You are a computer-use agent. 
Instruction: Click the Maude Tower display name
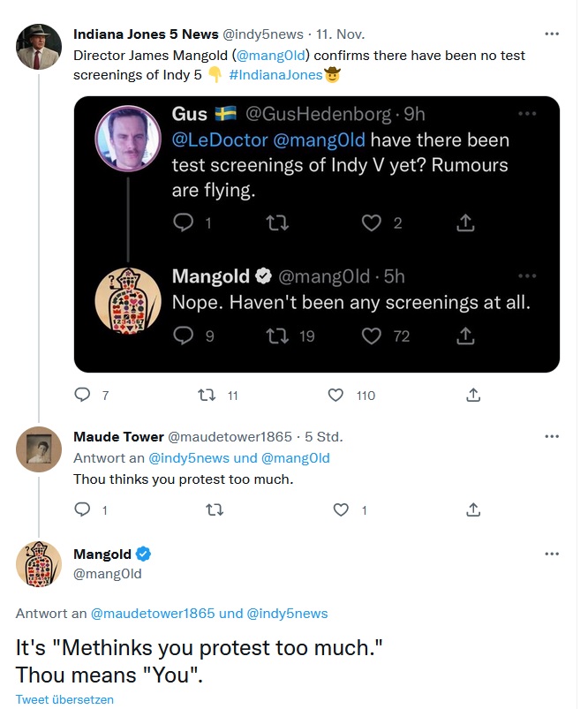(x=118, y=436)
